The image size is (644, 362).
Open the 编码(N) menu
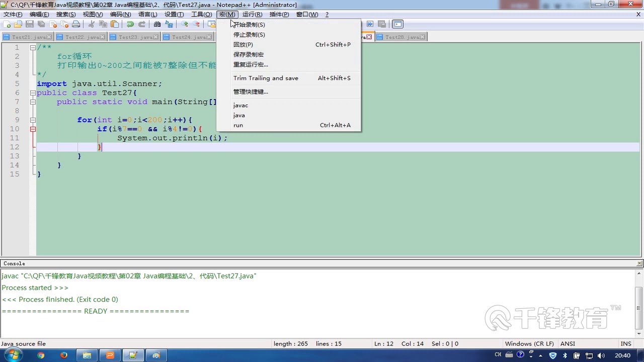(120, 15)
